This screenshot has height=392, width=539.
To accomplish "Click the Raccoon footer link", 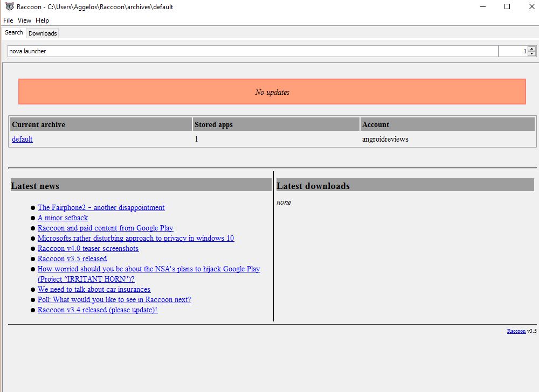I will click(x=516, y=331).
